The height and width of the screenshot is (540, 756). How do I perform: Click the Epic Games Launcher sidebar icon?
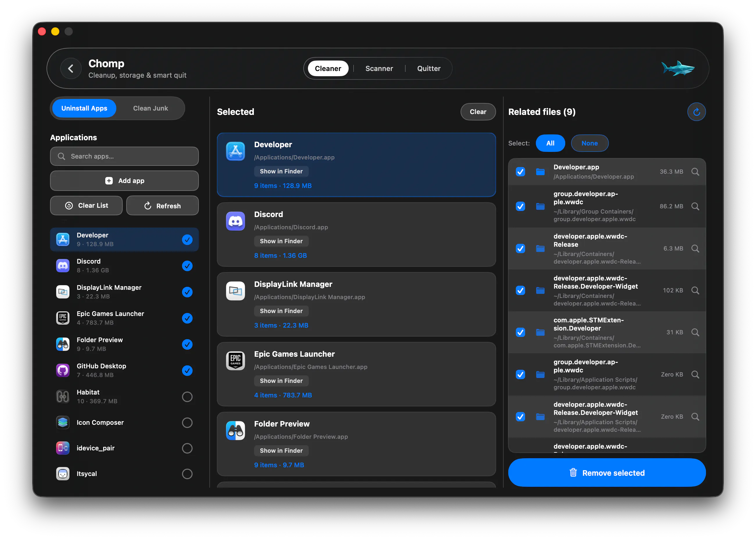tap(63, 318)
